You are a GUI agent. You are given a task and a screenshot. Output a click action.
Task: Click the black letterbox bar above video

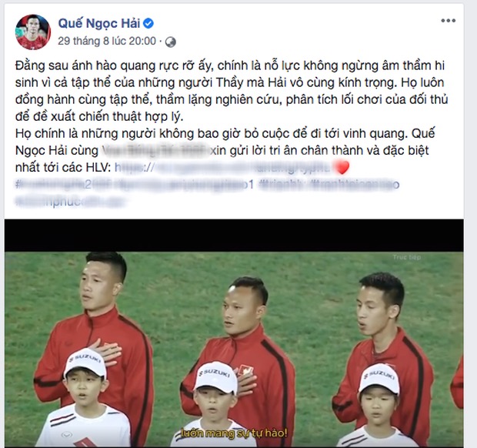(x=234, y=236)
